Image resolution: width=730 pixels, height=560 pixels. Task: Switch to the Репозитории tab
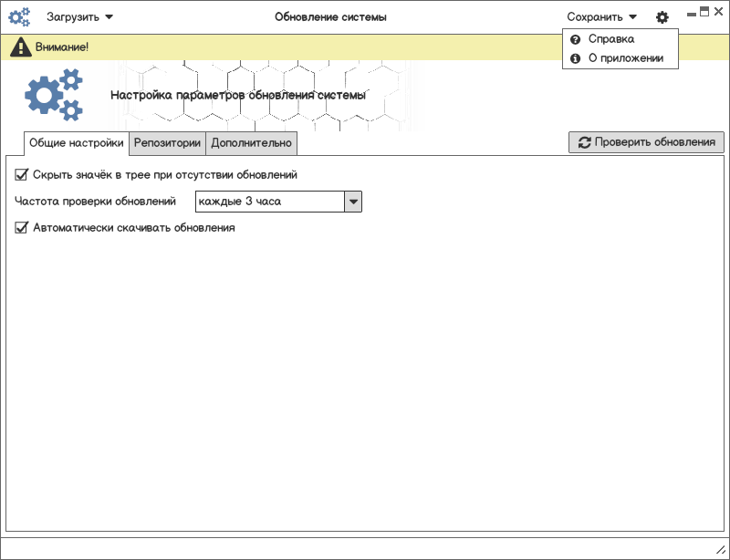point(167,143)
